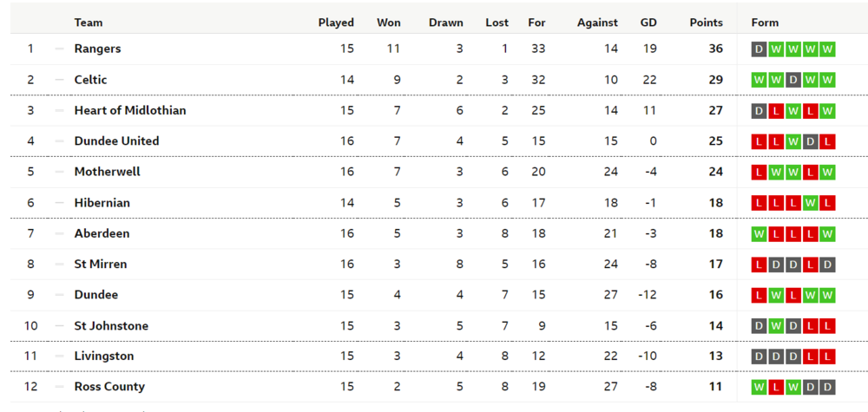The height and width of the screenshot is (412, 868).
Task: Click St Johnstone's green W form badge
Action: (776, 326)
